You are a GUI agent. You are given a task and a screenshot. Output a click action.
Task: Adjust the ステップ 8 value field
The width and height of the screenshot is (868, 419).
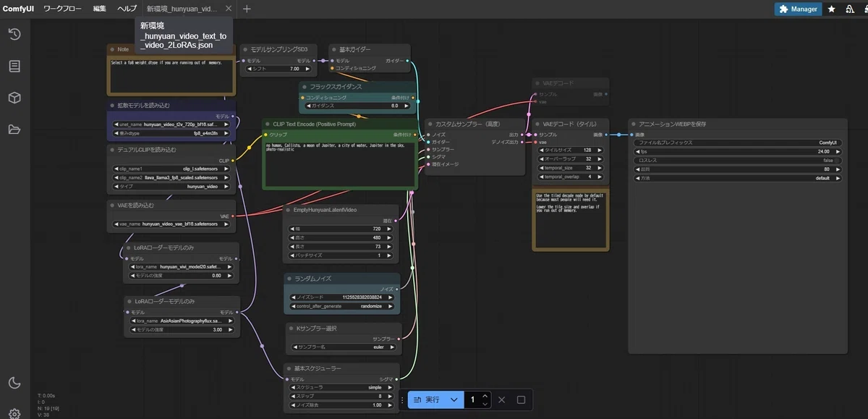click(341, 396)
